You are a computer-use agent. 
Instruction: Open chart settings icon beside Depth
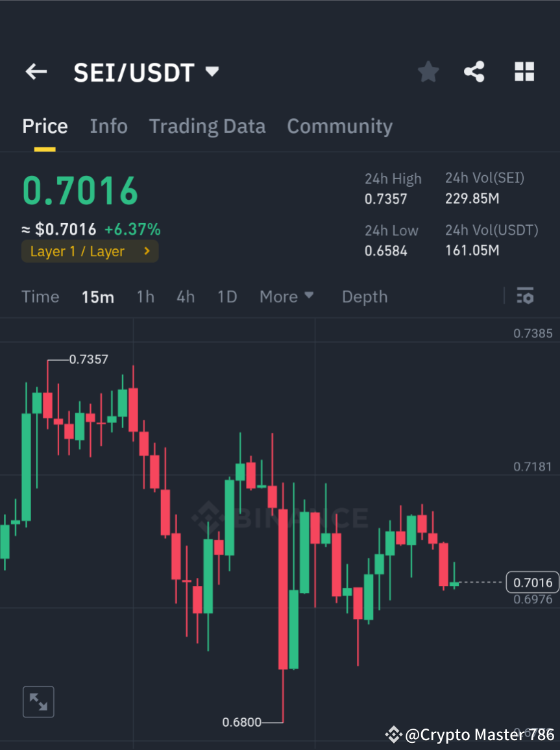click(525, 296)
